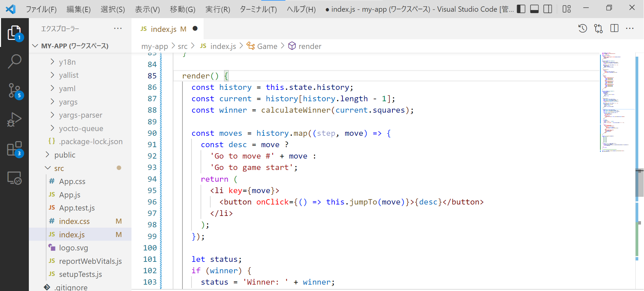
Task: Open .package-lock.json in the explorer
Action: (80, 141)
